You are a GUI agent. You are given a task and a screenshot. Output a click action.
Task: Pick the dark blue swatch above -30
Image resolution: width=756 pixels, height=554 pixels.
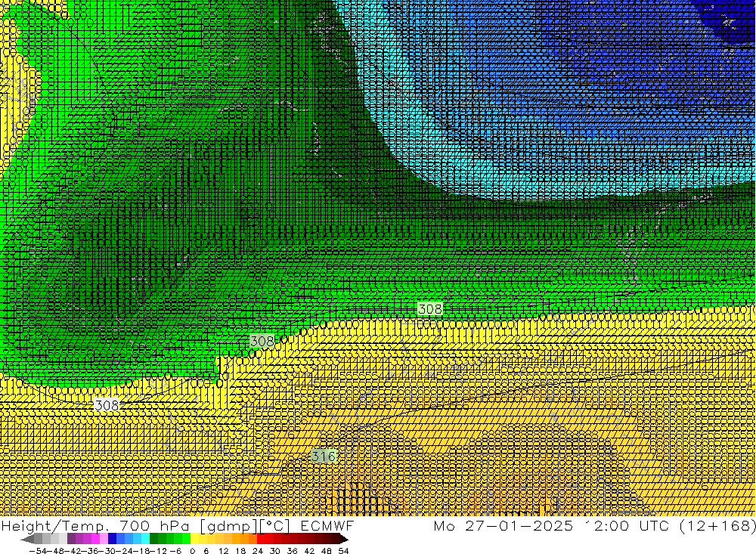point(113,540)
